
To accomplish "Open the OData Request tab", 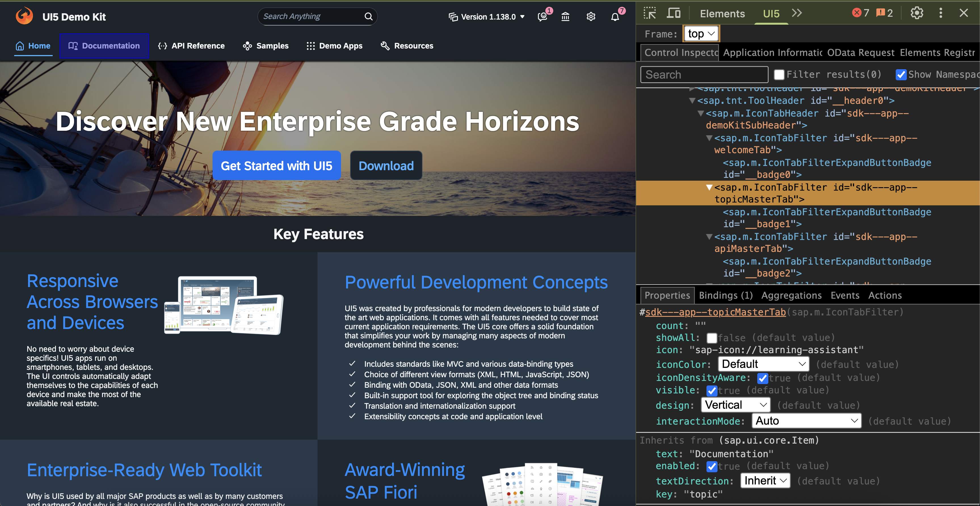I will pyautogui.click(x=861, y=52).
